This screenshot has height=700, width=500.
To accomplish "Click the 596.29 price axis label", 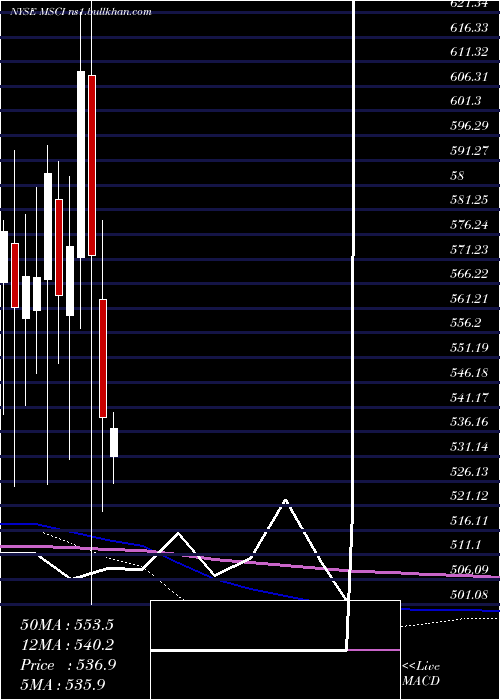I will click(x=469, y=126).
